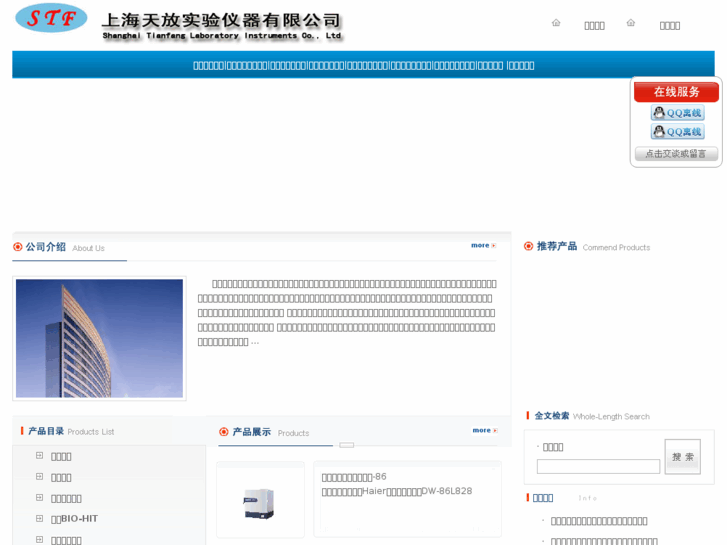
Task: Click the 公司介绍 section icon
Action: pyautogui.click(x=18, y=247)
